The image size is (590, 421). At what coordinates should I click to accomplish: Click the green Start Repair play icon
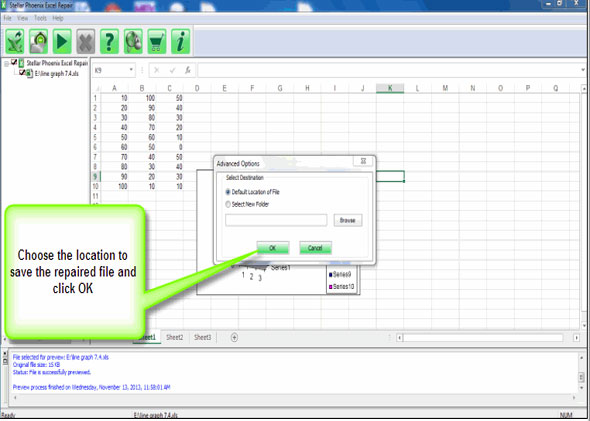tap(62, 41)
